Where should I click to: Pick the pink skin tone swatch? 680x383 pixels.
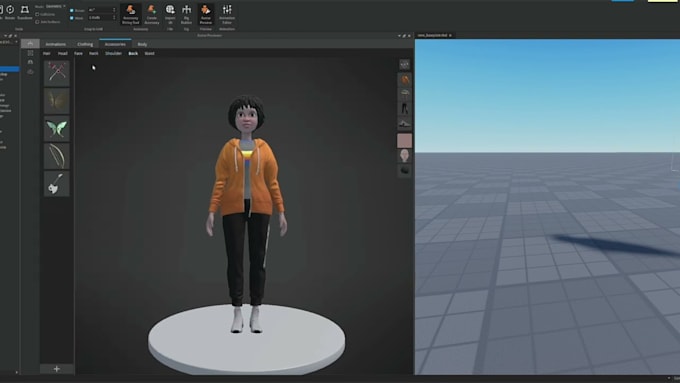point(405,141)
